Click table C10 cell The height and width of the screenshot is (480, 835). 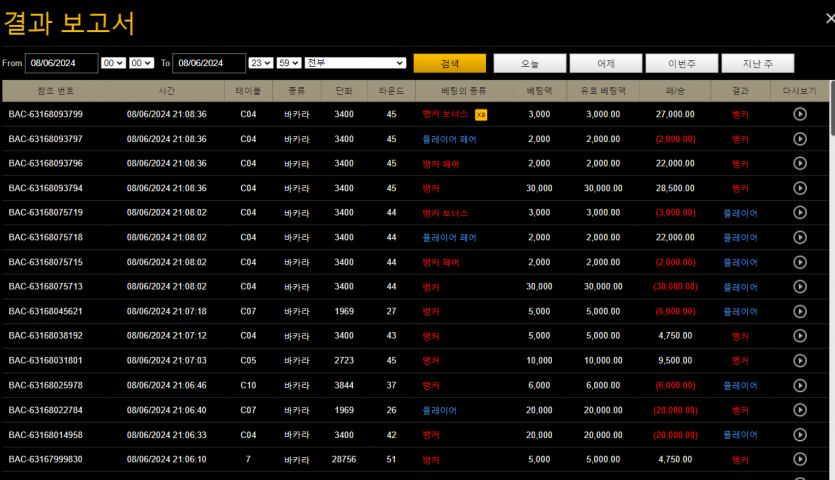click(x=248, y=385)
